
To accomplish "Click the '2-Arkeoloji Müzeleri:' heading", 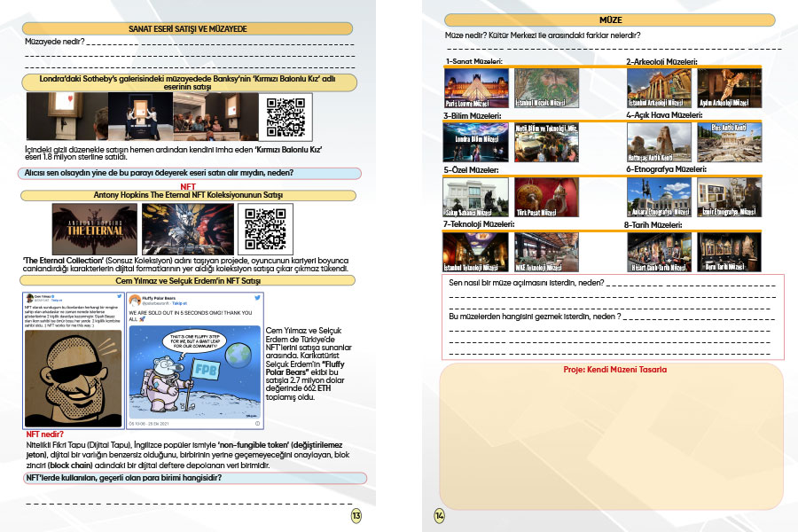I will [x=661, y=61].
